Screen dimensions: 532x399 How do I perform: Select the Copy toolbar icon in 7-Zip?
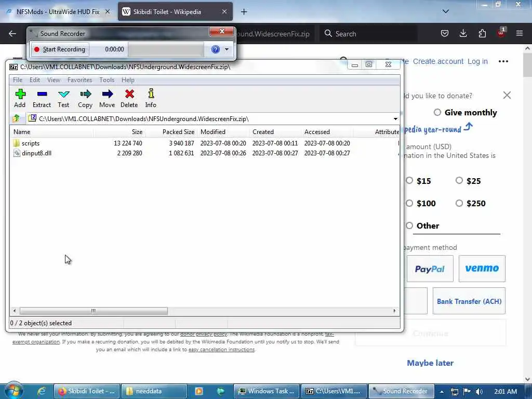[85, 98]
